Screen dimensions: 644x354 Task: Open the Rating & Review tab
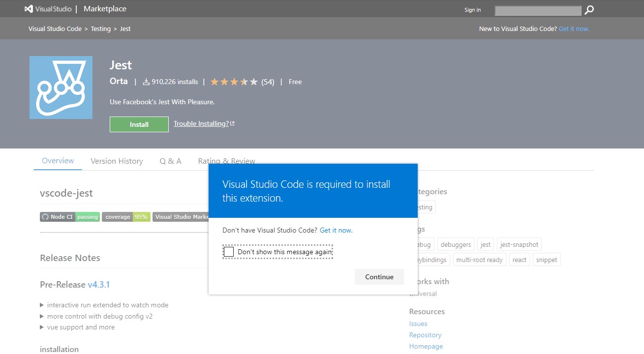coord(227,161)
